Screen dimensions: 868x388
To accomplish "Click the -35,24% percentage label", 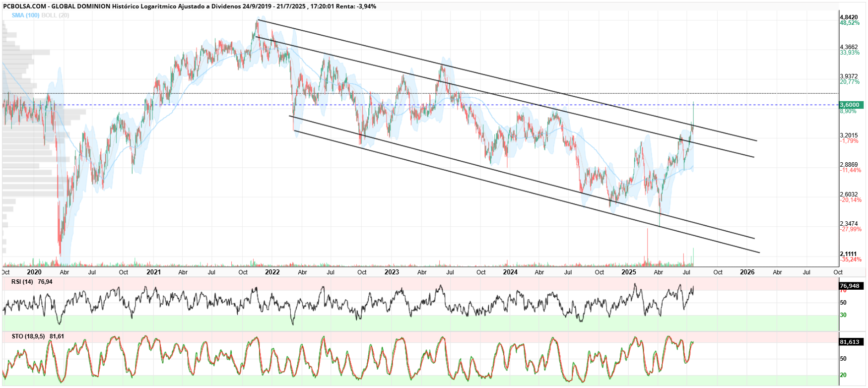I will pyautogui.click(x=851, y=259).
